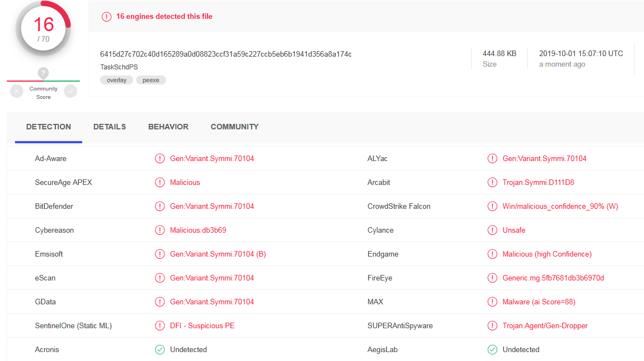Click the alert icon for FireEye Generic.mg
This screenshot has width=644, height=361.
[x=492, y=278]
